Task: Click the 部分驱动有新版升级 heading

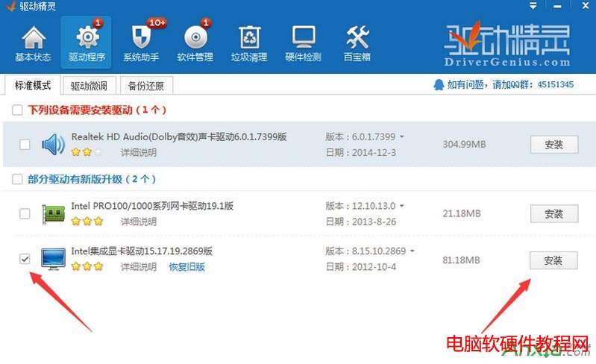Action: point(92,179)
